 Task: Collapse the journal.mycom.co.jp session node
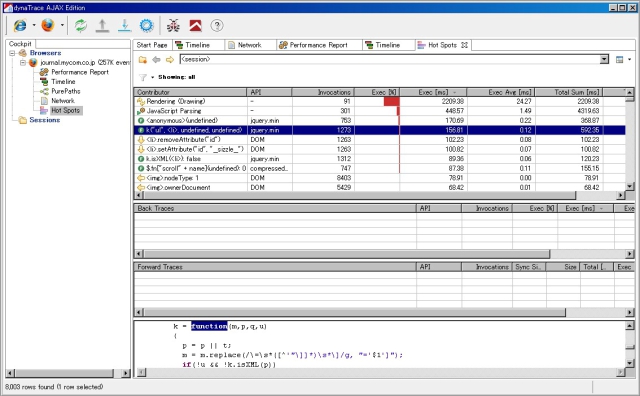[x=23, y=62]
